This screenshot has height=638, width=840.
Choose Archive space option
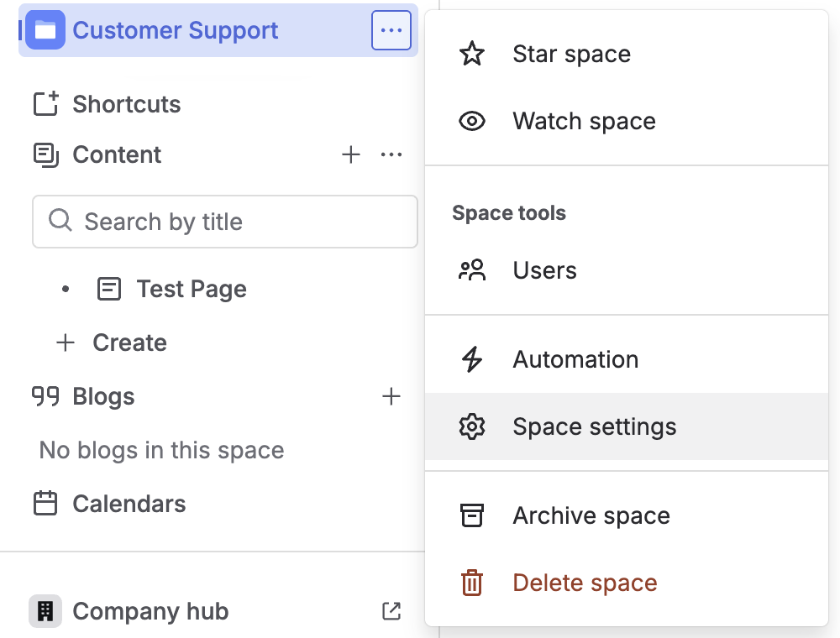(591, 515)
